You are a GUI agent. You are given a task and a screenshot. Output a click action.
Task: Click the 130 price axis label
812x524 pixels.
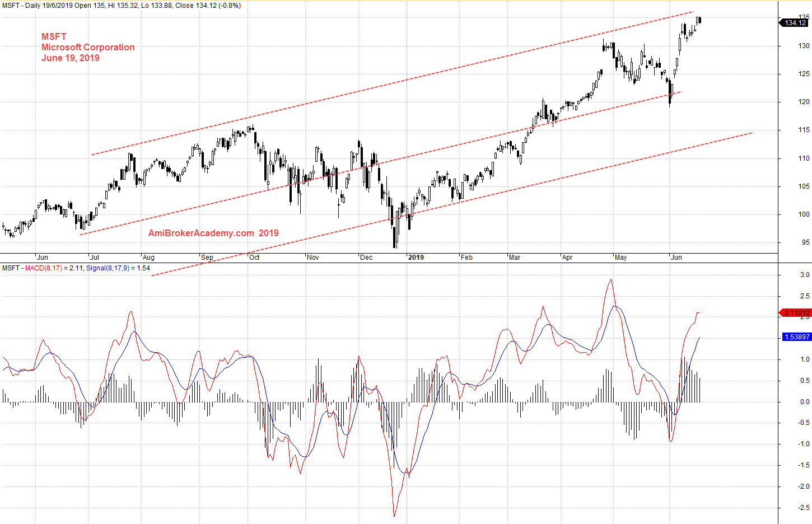(x=804, y=46)
